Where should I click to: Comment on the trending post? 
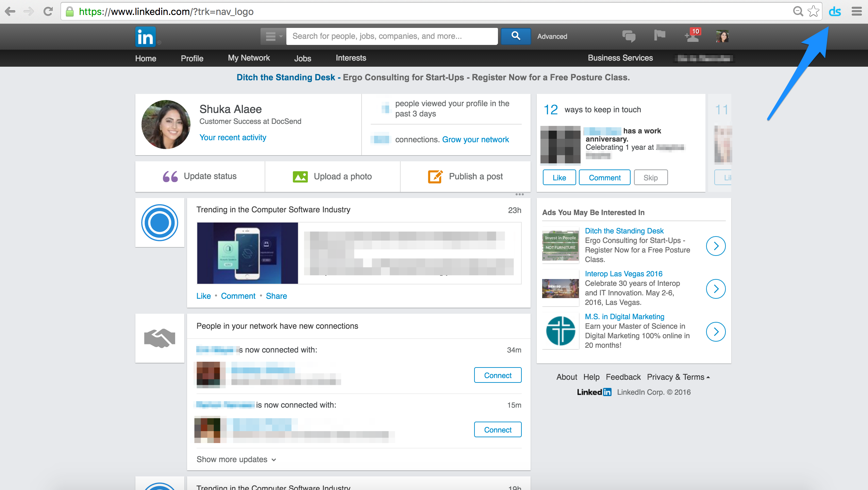pyautogui.click(x=238, y=296)
